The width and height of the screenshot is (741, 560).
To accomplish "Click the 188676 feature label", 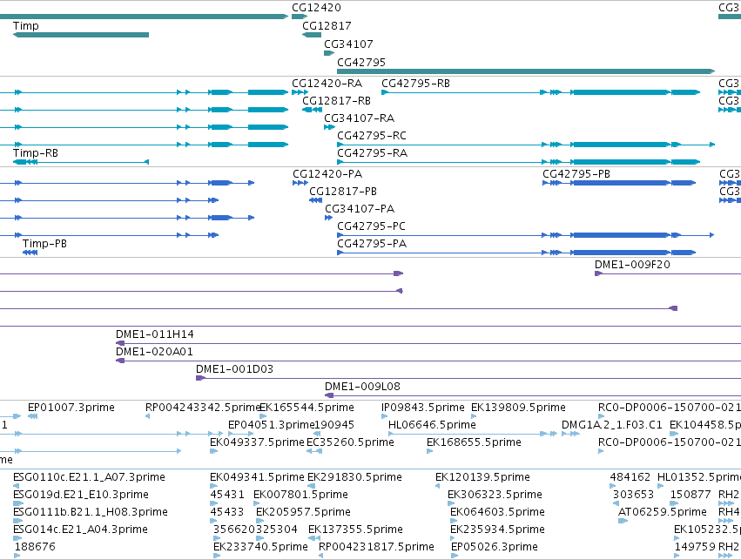I will click(x=35, y=547).
